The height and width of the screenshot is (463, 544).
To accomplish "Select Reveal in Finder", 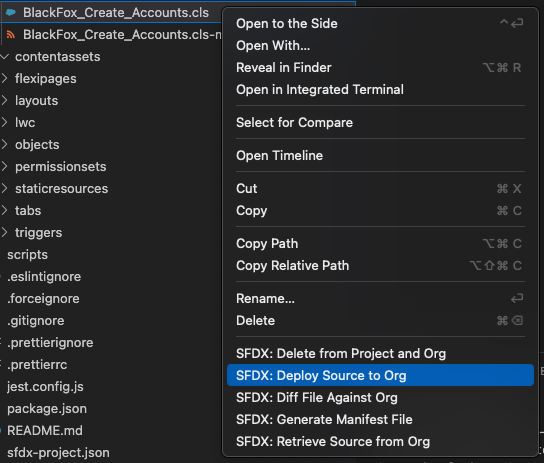I will pyautogui.click(x=380, y=68).
